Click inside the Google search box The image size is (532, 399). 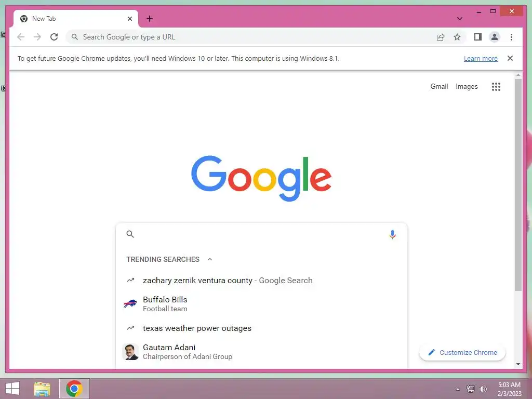click(x=261, y=234)
